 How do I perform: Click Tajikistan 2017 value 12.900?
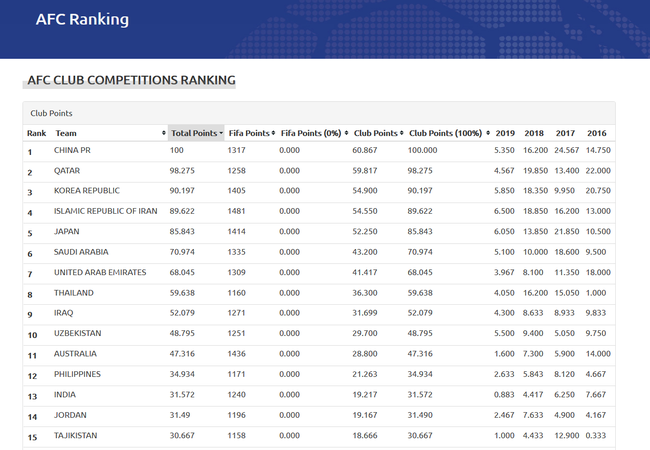click(x=566, y=435)
